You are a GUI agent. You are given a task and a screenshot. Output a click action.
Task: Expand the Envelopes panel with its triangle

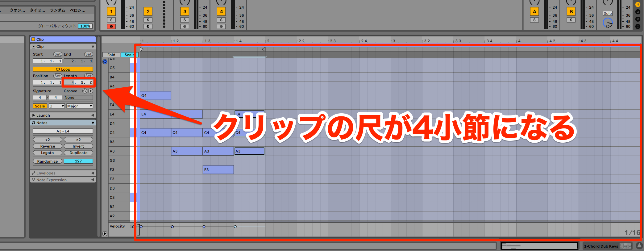[x=93, y=173]
